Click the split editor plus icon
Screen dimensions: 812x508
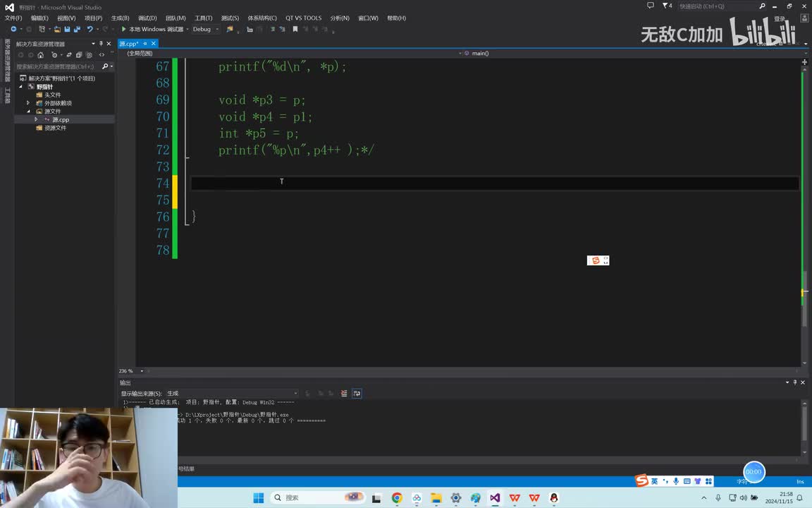(804, 62)
